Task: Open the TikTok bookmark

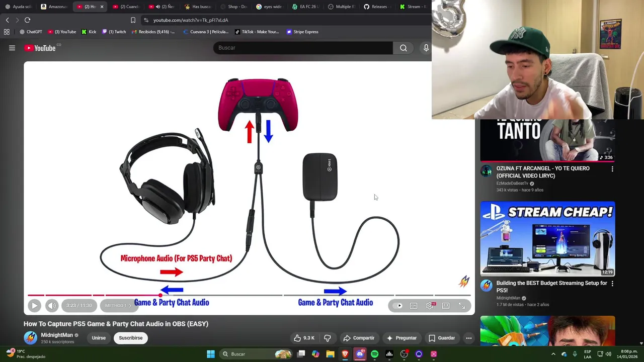Action: (257, 32)
